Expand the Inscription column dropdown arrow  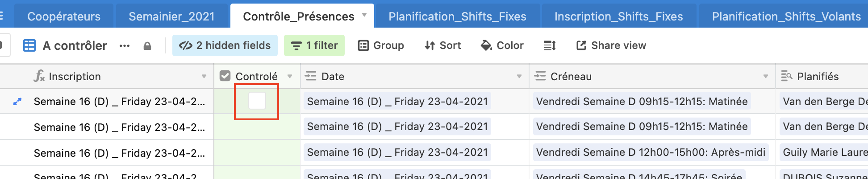(204, 77)
